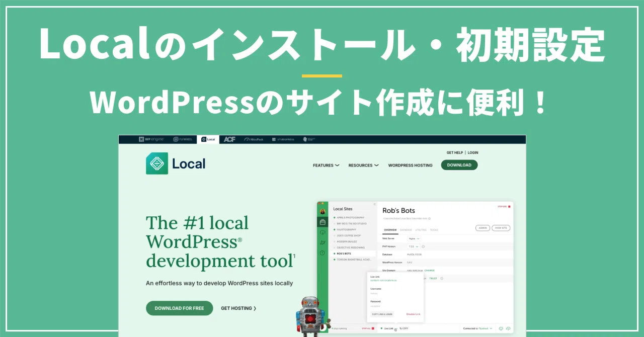Select Rob's Bots in sites list
The image size is (644, 337).
352,254
